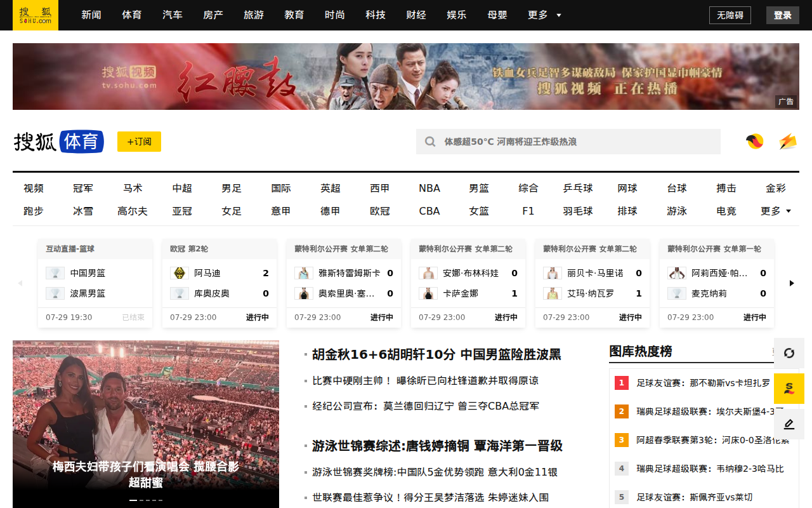This screenshot has height=508, width=812.
Task: Open article 比赛中硬刚主帅
Action: pyautogui.click(x=425, y=380)
